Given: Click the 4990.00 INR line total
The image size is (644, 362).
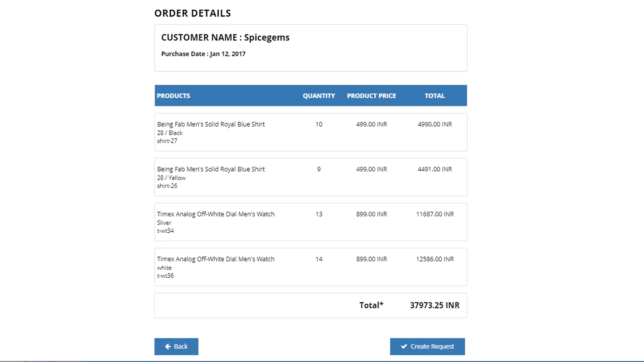Looking at the screenshot, I should click(435, 124).
